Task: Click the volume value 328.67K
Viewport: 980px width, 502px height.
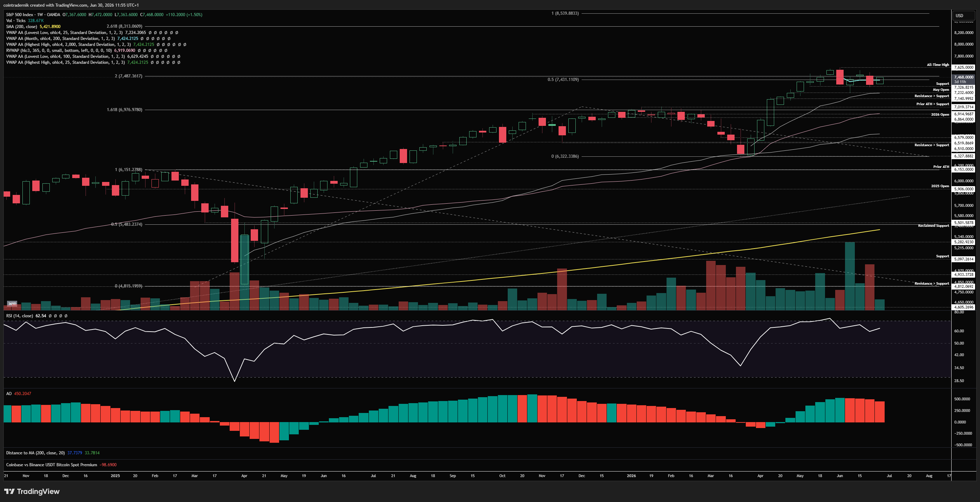Action: pyautogui.click(x=36, y=21)
